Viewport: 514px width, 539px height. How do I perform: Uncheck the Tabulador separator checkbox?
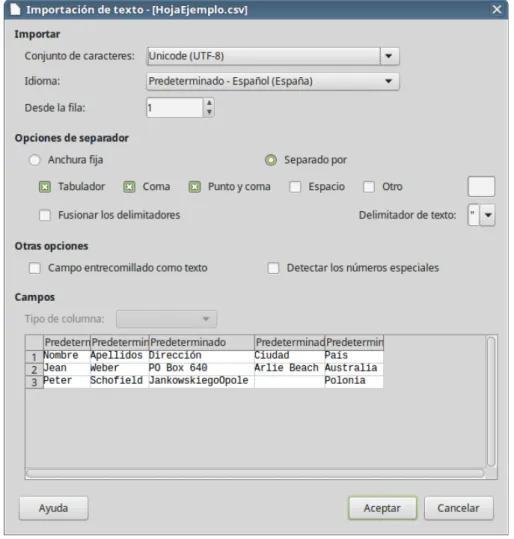coord(45,187)
